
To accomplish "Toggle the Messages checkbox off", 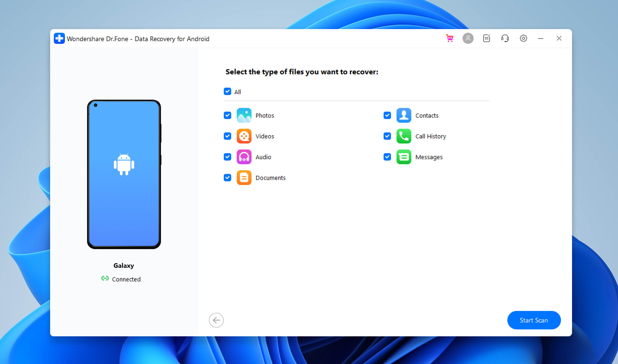I will click(387, 157).
